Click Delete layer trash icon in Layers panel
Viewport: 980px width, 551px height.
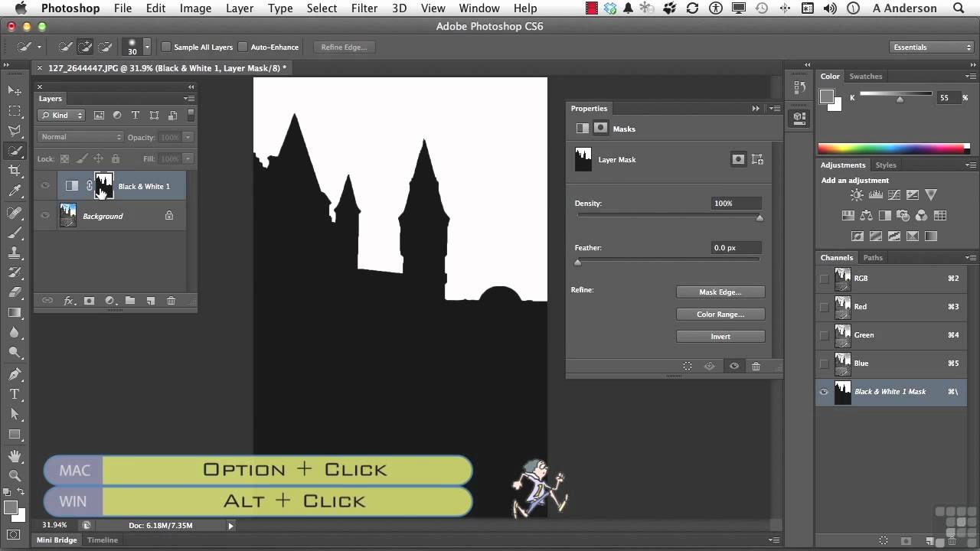(171, 301)
